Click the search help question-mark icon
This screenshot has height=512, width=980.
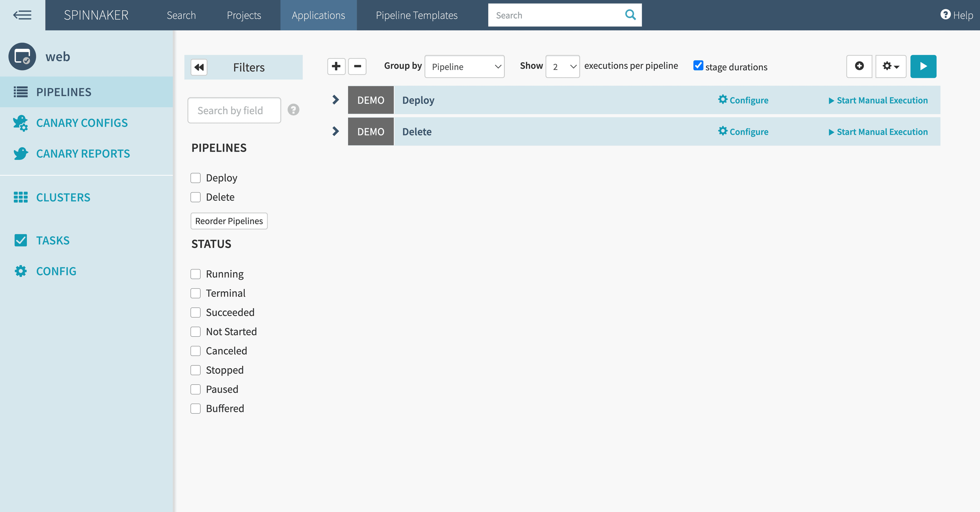tap(293, 110)
